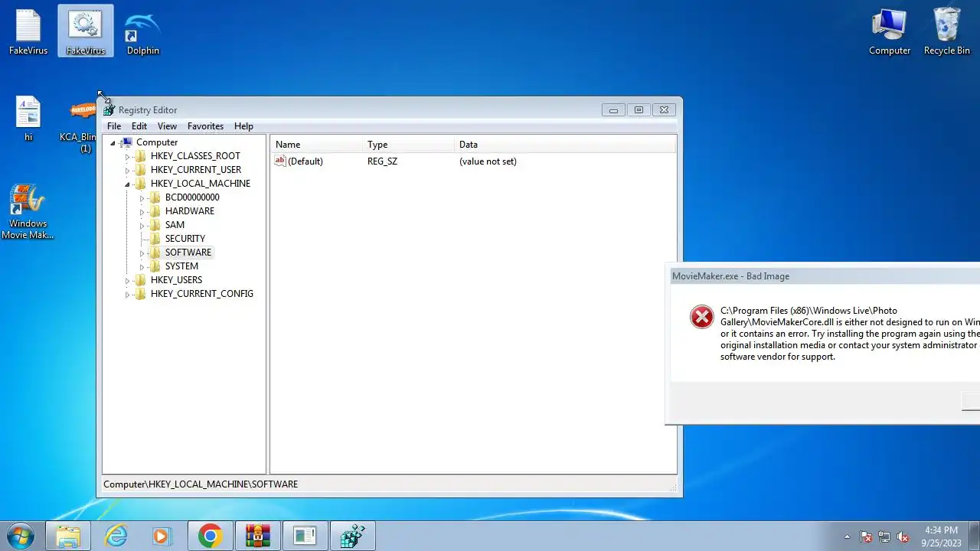Image resolution: width=980 pixels, height=551 pixels.
Task: Expand the SOFTWARE arrow
Action: click(142, 253)
